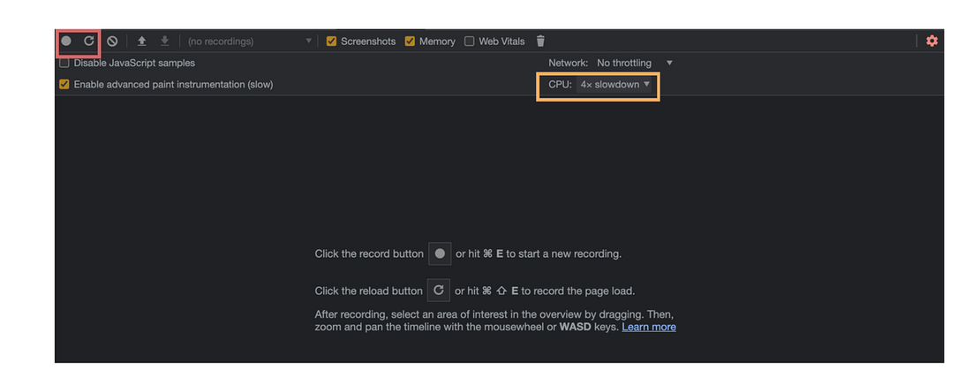
Task: Check Disable JavaScript samples
Action: (64, 64)
